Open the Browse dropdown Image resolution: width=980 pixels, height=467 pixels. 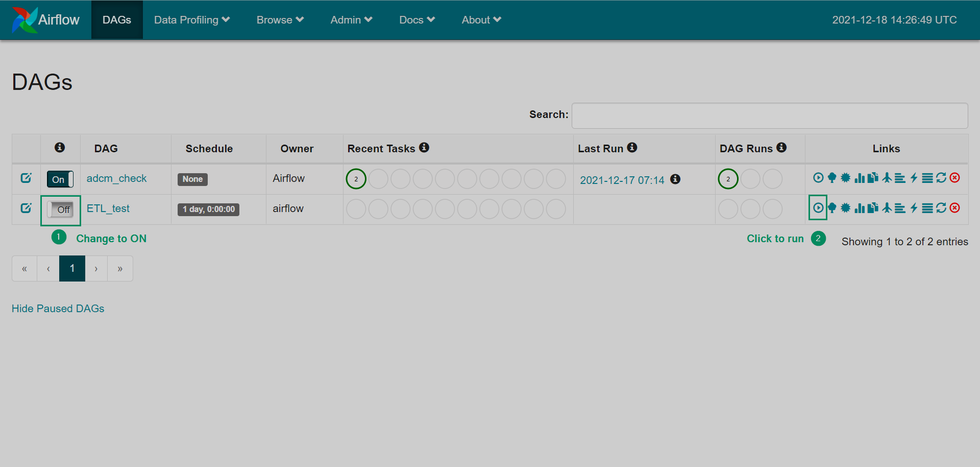coord(280,20)
